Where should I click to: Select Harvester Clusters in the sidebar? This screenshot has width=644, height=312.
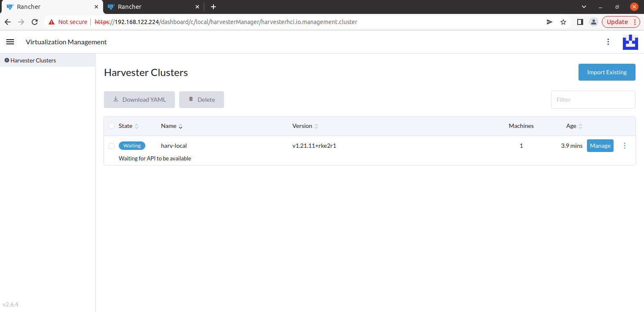(x=33, y=60)
